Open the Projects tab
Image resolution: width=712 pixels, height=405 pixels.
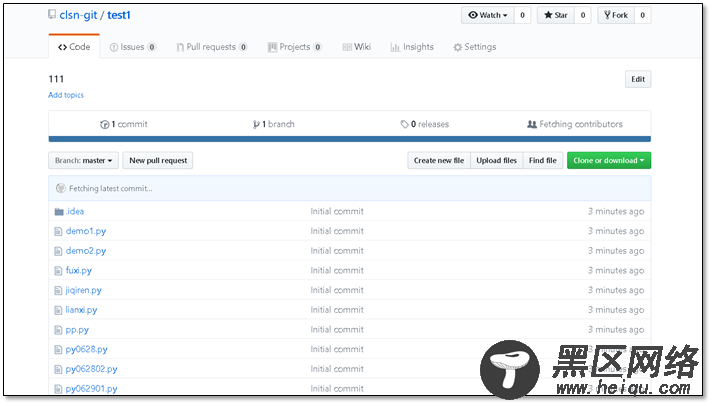coord(295,47)
